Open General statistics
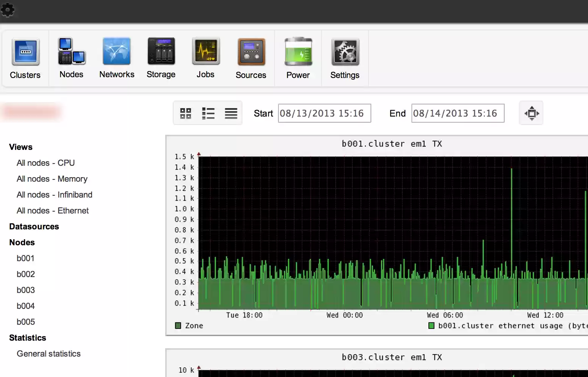The height and width of the screenshot is (377, 588). [x=48, y=354]
